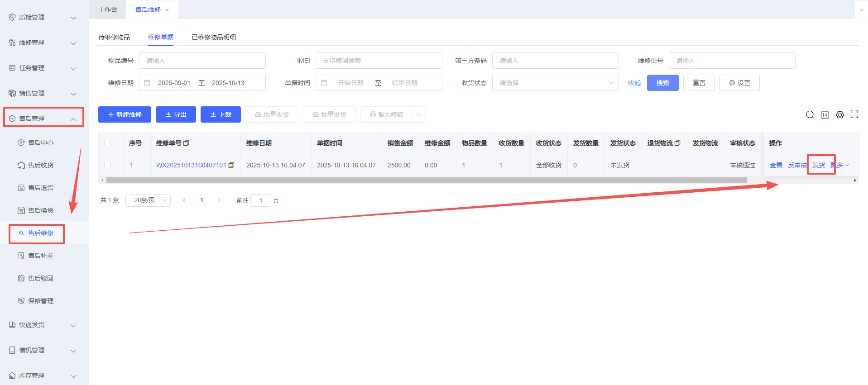Click the search magnifier icon above table
Viewport: 868px width, 385px height.
coord(810,115)
